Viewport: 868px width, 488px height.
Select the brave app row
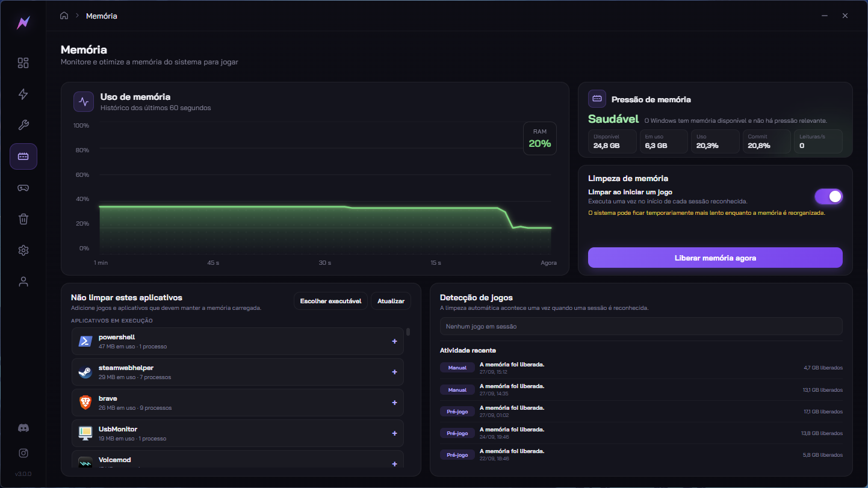click(x=238, y=403)
